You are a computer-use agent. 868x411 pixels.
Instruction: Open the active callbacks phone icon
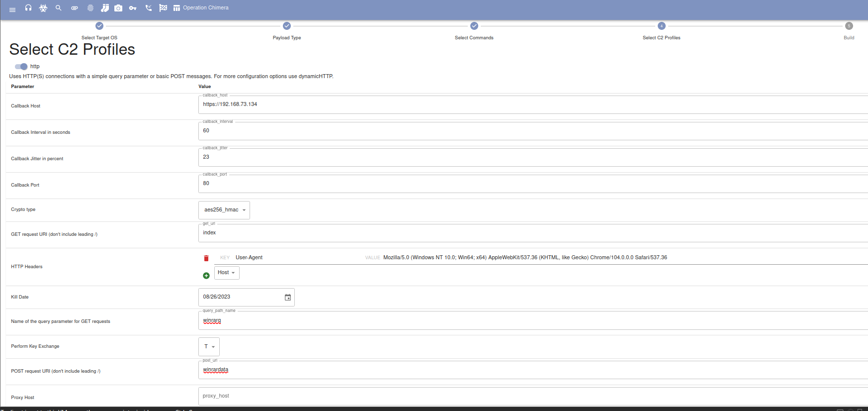(x=148, y=8)
